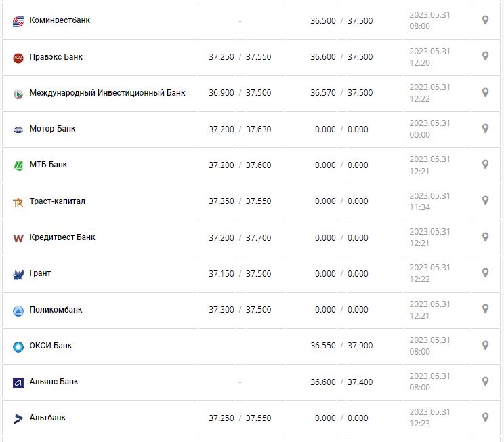Click Кредитвест Банк rate 37.200 / 37.700
This screenshot has height=442, width=504.
[x=240, y=238]
